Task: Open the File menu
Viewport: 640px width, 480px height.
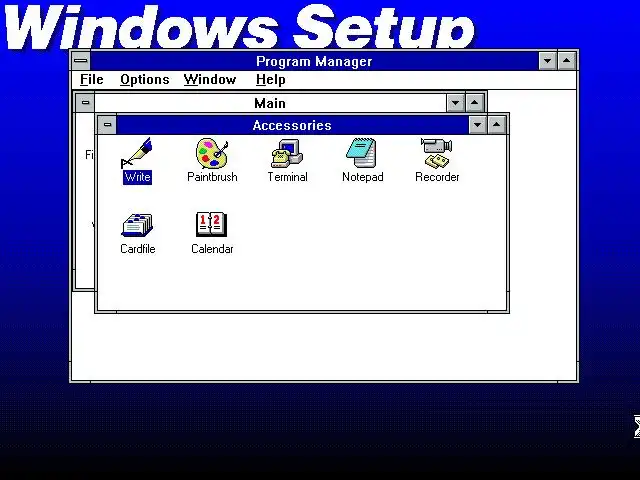Action: [x=91, y=79]
